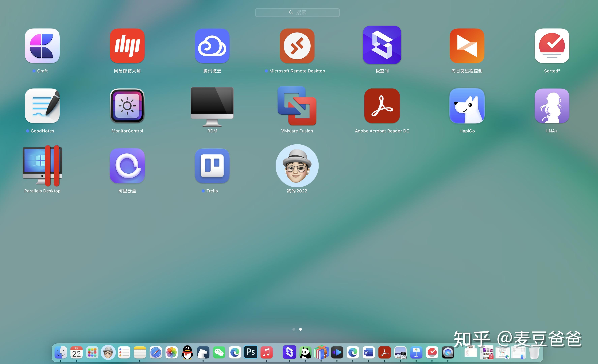Switch to first Launchpad page dot
598x364 pixels.
tap(294, 329)
